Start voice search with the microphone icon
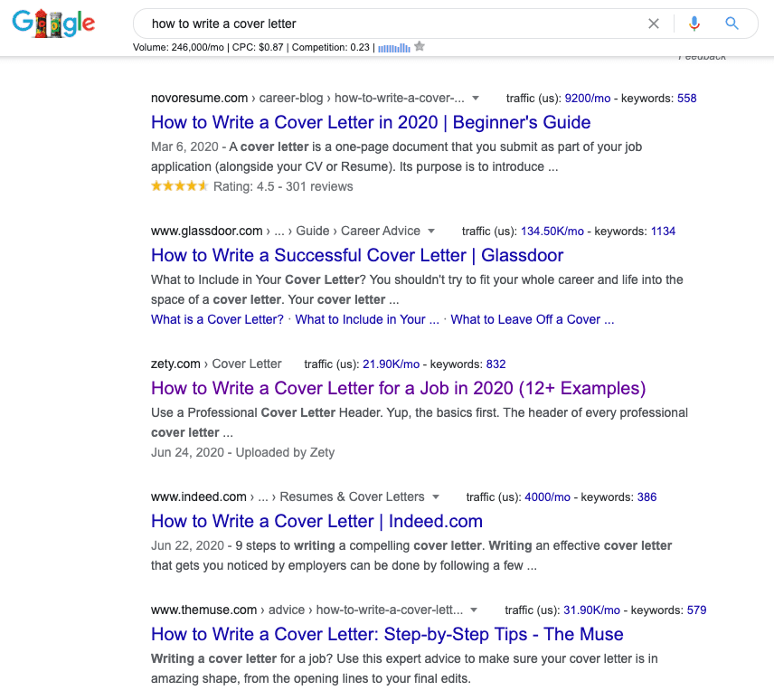 (694, 24)
